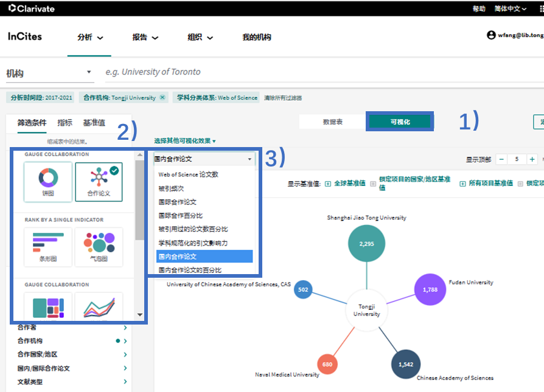Select the pie chart (饼图) visualization

tap(48, 181)
